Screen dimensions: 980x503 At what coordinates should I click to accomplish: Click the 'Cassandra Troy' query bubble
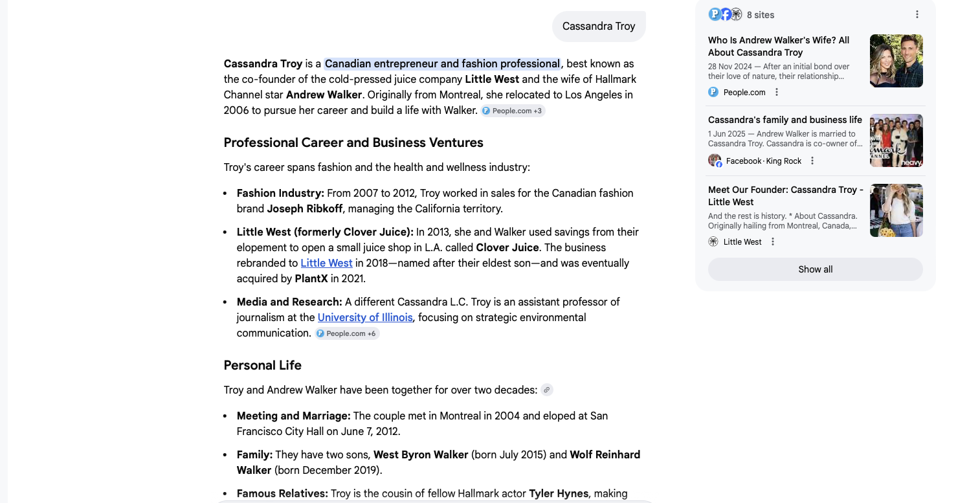tap(598, 27)
